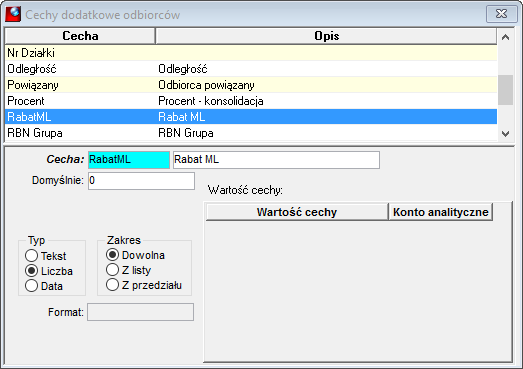Choose Z przedziału in Zakres group
The height and width of the screenshot is (369, 523).
click(112, 285)
